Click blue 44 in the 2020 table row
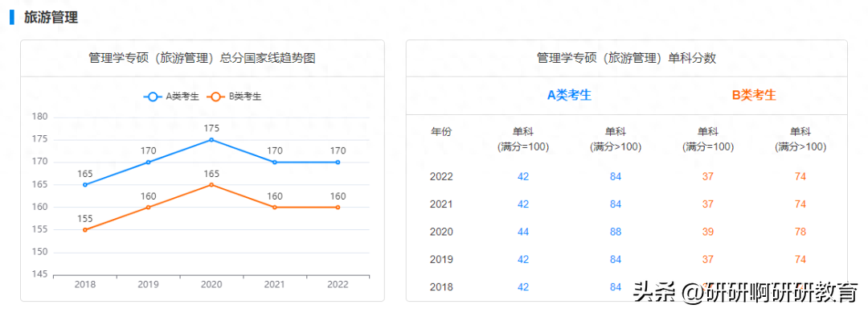Image resolution: width=868 pixels, height=313 pixels. (x=523, y=232)
